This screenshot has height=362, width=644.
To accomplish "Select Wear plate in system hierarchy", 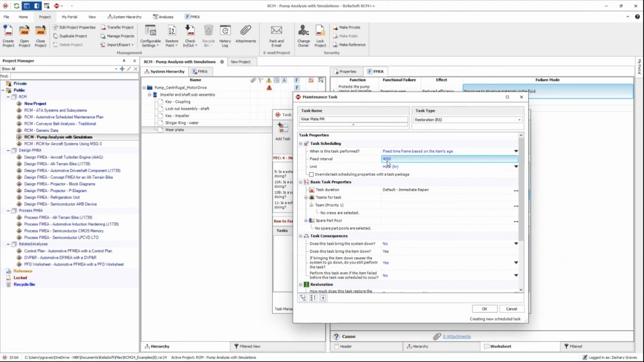I will point(175,130).
